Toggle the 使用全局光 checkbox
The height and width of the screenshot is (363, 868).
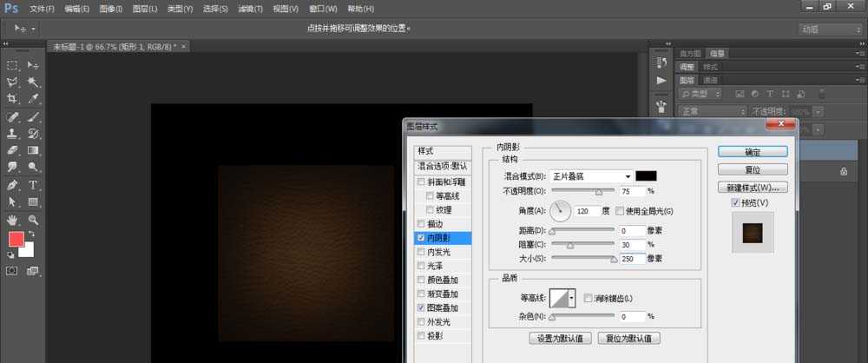coord(620,211)
